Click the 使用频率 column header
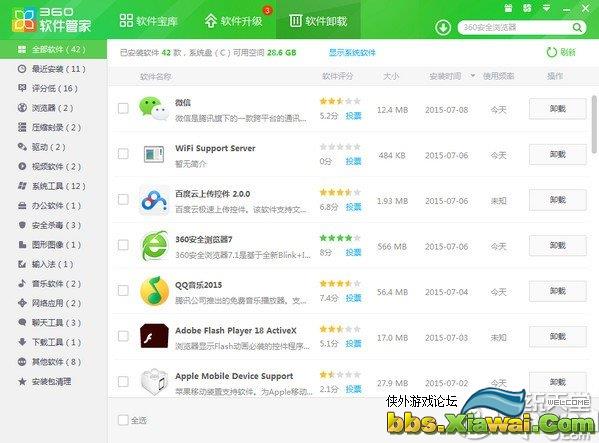The image size is (599, 443). pyautogui.click(x=499, y=76)
